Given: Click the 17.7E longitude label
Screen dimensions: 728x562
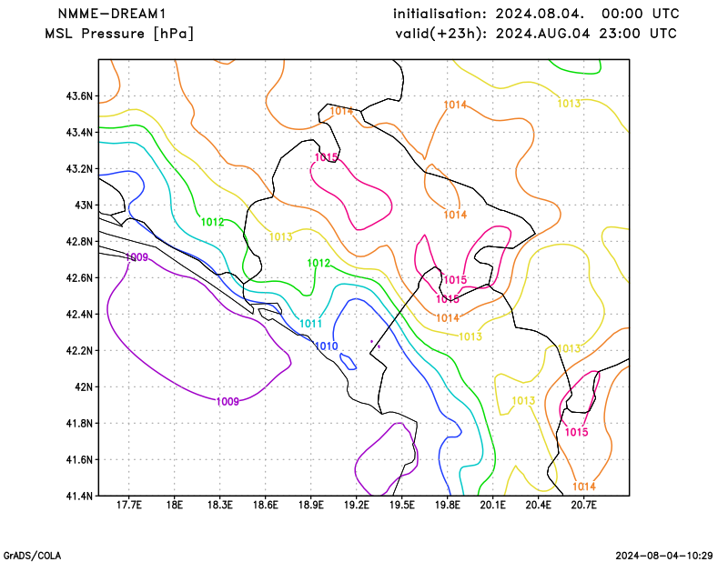Looking at the screenshot, I should click(128, 505).
